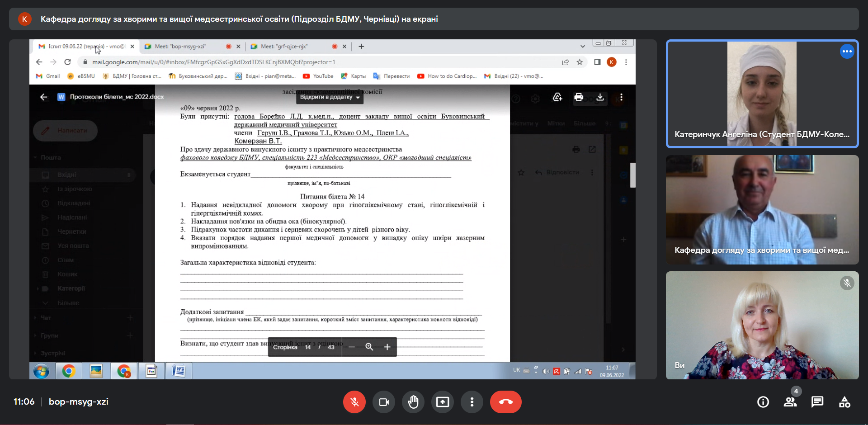
Task: Click the present screen icon
Action: [443, 402]
